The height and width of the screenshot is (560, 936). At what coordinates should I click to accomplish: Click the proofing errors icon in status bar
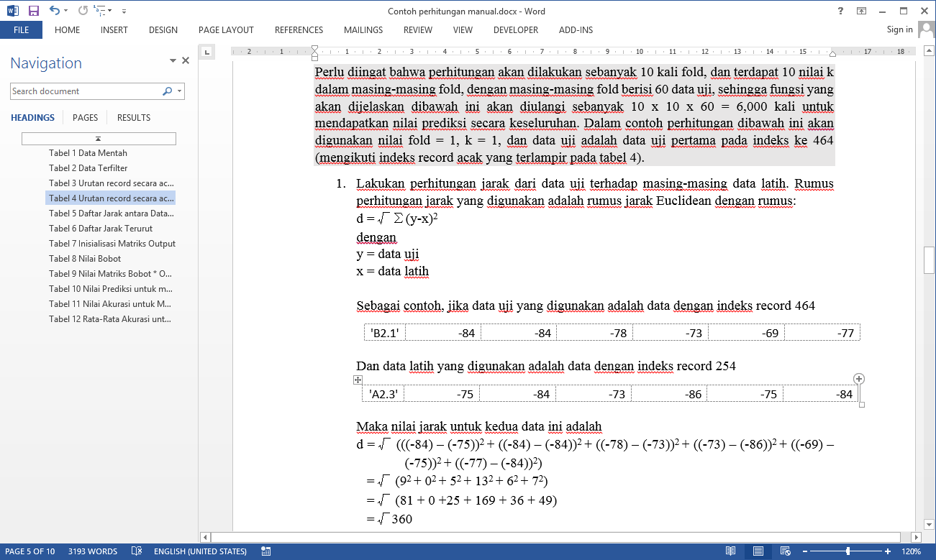[137, 551]
